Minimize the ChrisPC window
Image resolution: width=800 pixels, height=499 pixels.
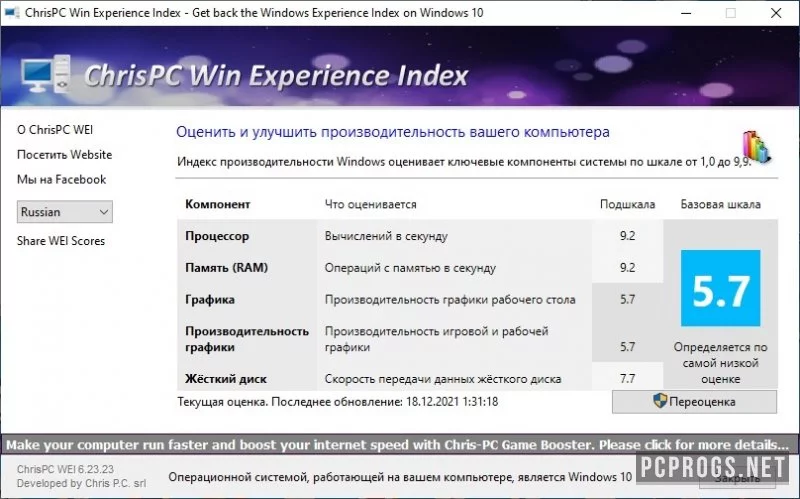point(686,13)
